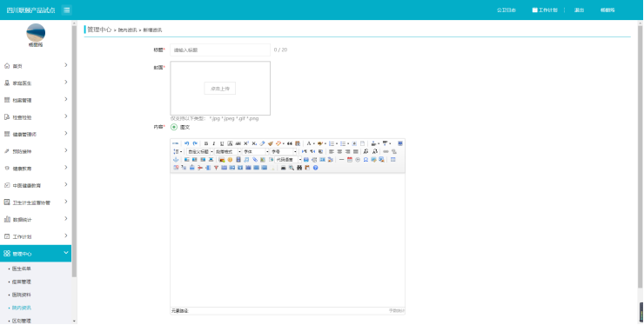The width and height of the screenshot is (644, 325).
Task: Click the 点击上传 cover upload button
Action: (x=219, y=89)
